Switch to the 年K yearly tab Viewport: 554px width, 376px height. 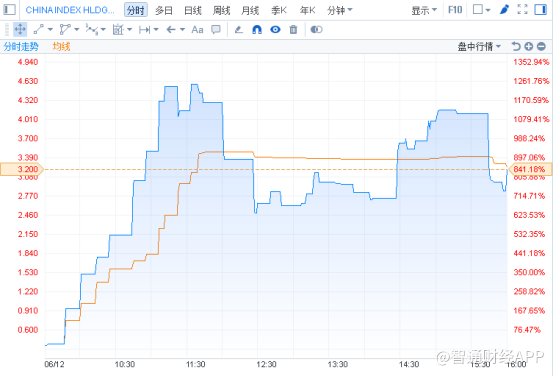coord(307,10)
